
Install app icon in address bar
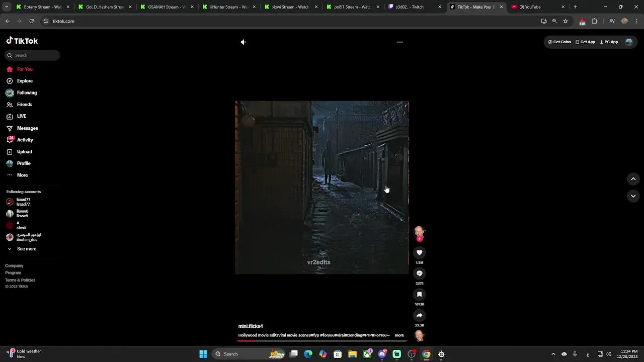pos(544,21)
